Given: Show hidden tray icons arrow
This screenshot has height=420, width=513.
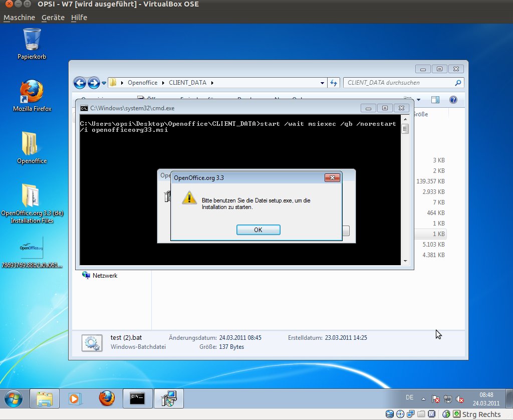Looking at the screenshot, I should click(423, 399).
